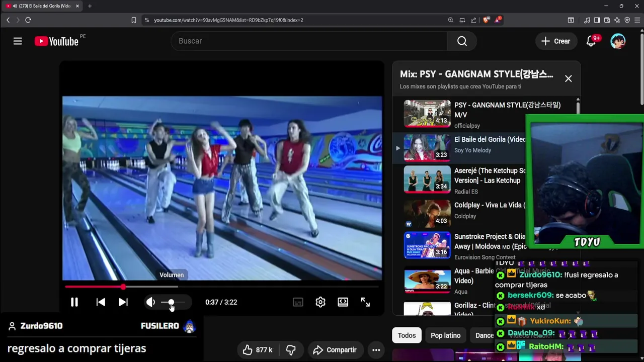Switch to theater mode view
The height and width of the screenshot is (362, 644).
click(x=343, y=302)
